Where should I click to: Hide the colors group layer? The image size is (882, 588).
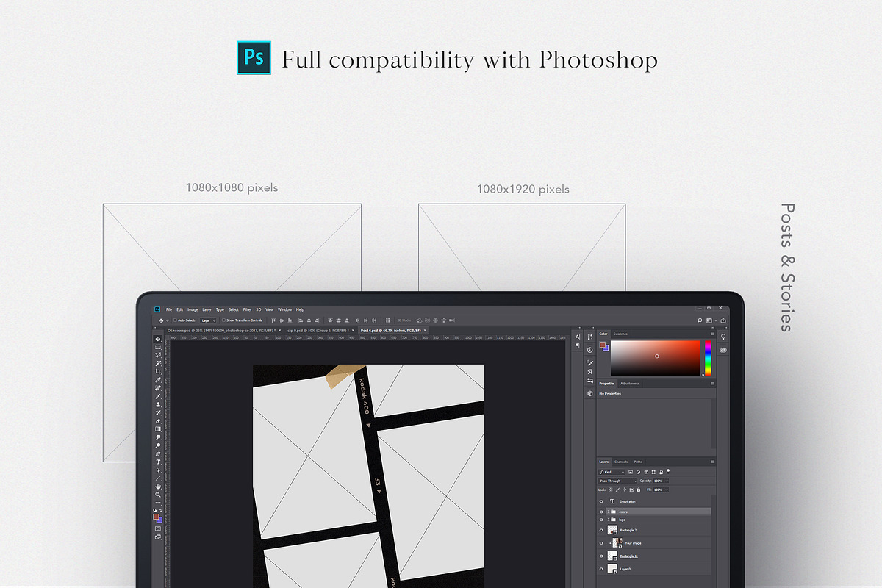coord(601,512)
